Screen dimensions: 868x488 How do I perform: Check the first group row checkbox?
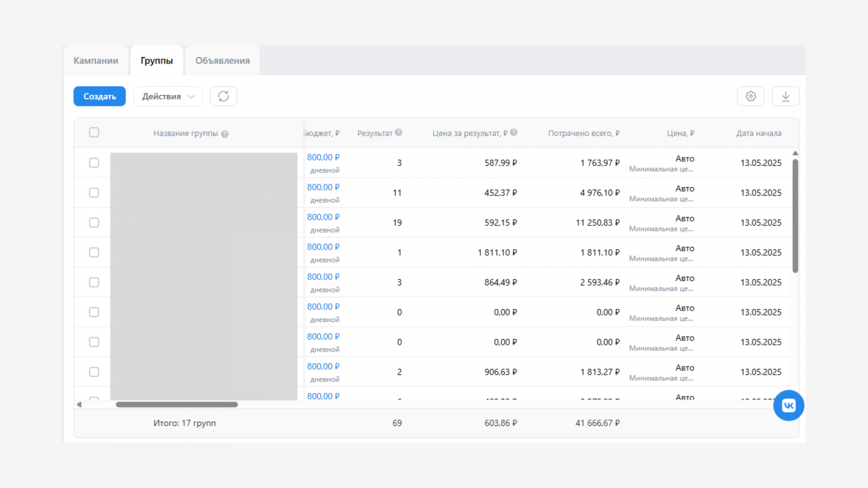tap(94, 163)
